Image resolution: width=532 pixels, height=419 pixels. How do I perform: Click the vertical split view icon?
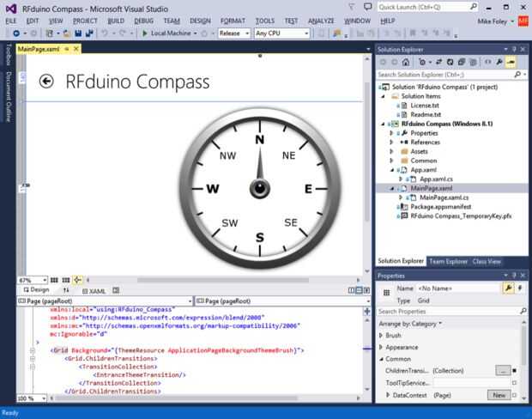352,290
